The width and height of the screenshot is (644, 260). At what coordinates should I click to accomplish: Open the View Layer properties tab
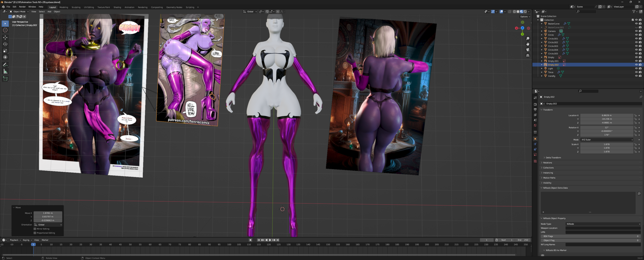tap(535, 115)
